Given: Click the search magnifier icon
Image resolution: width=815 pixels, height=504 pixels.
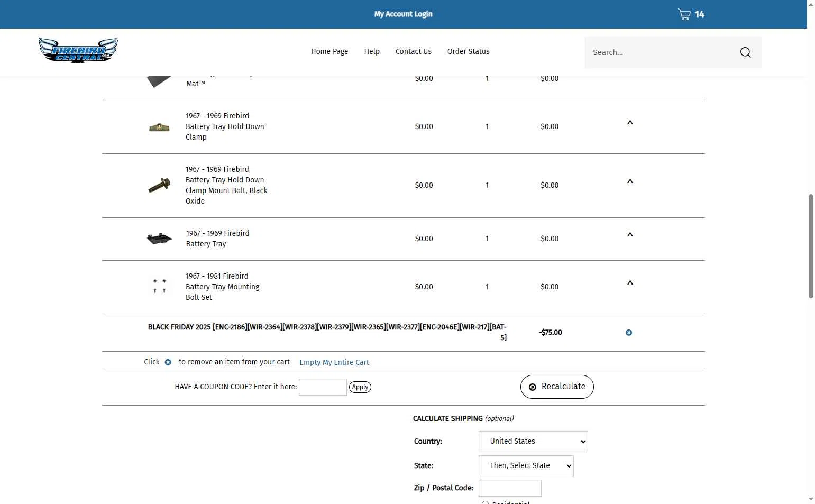Looking at the screenshot, I should 746,52.
